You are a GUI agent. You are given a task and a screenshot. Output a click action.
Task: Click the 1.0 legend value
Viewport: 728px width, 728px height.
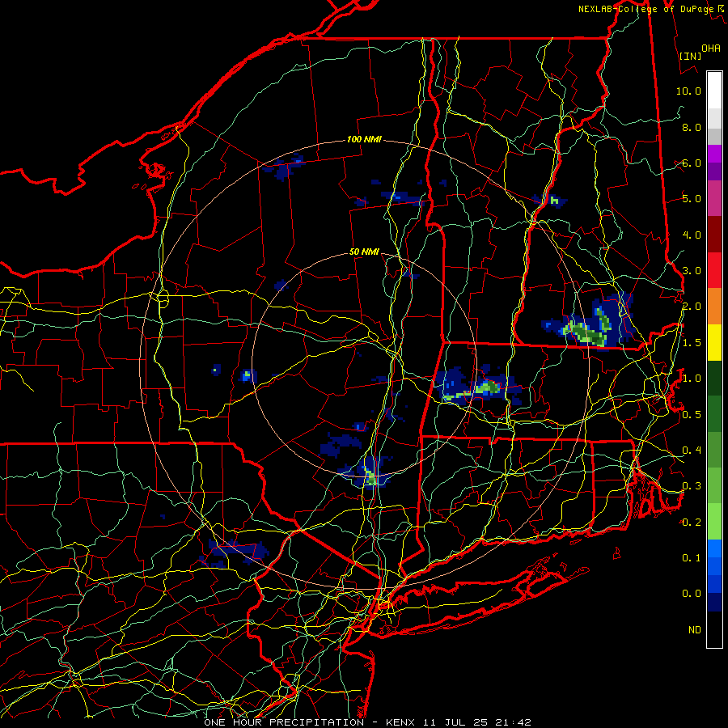[692, 379]
